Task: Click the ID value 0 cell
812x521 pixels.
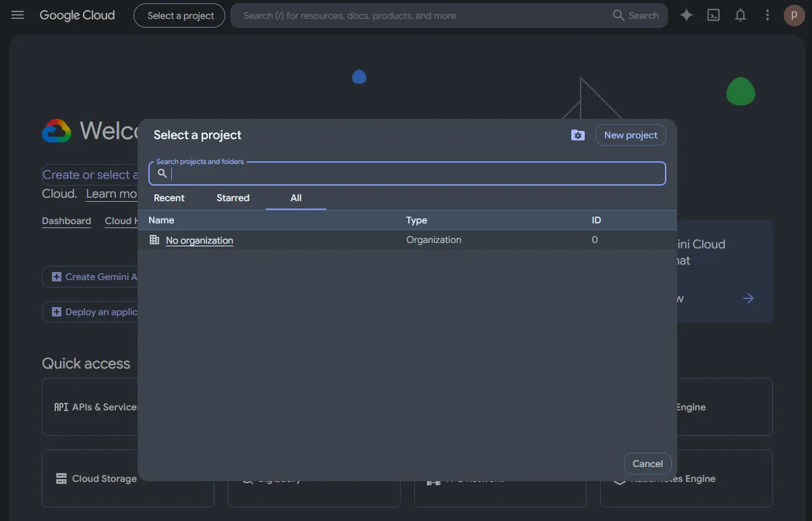Action: coord(595,240)
